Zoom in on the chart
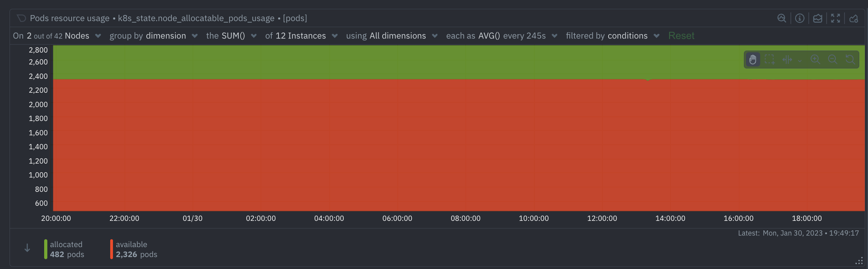 [815, 60]
